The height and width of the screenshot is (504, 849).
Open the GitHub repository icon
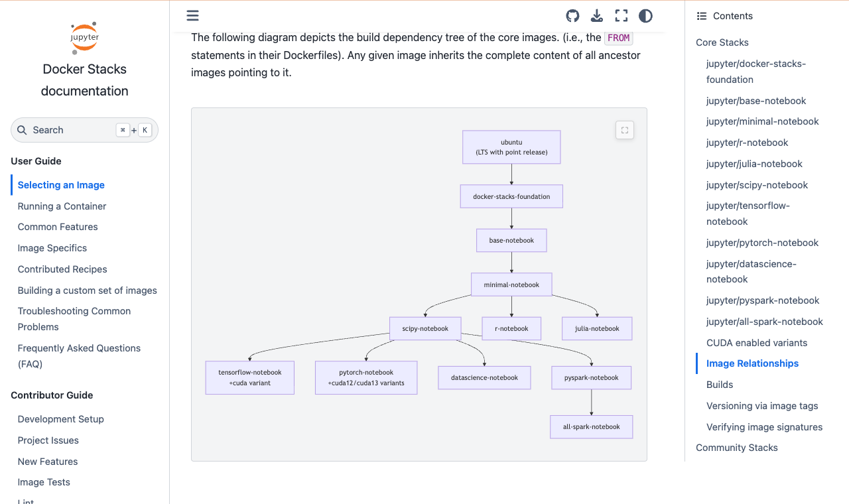(x=572, y=16)
